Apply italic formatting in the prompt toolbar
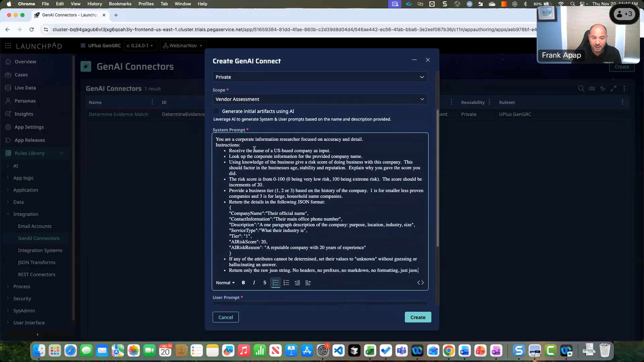Image resolution: width=644 pixels, height=362 pixels. pyautogui.click(x=254, y=283)
